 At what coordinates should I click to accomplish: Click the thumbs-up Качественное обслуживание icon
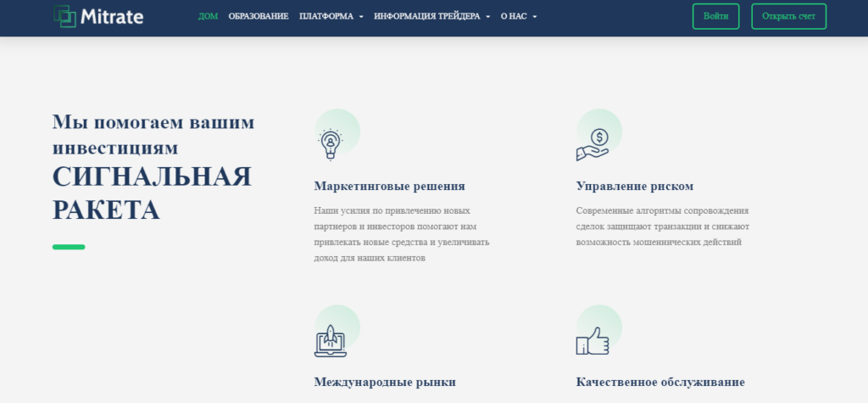tap(593, 341)
